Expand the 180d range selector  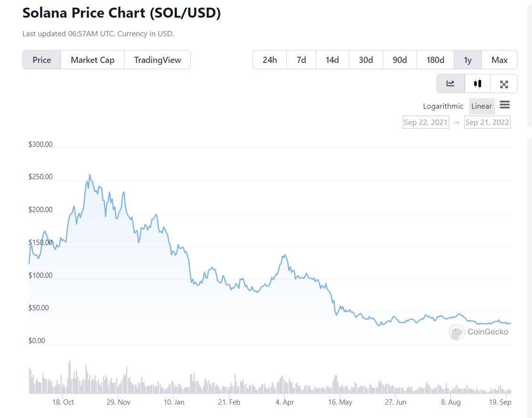[x=435, y=60]
